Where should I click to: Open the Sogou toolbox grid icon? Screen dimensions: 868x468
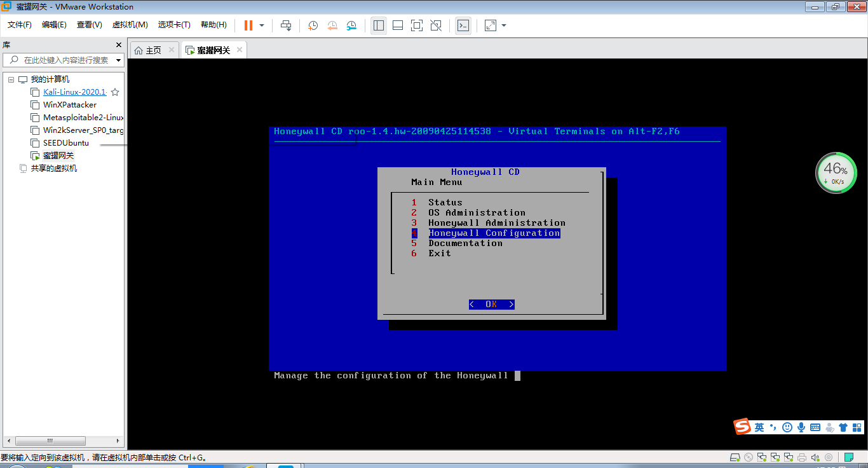click(x=857, y=427)
